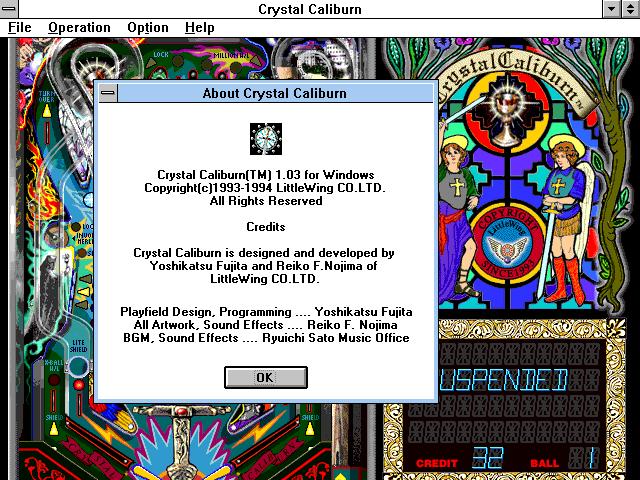Click the 'Playfield Design, Programming' credit line
640x480 pixels.
click(x=266, y=312)
